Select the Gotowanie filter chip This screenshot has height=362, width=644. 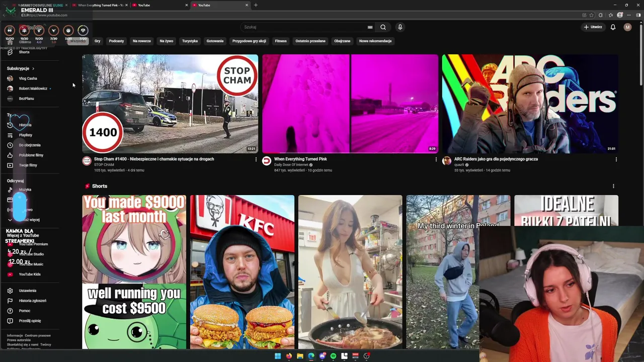tap(215, 41)
